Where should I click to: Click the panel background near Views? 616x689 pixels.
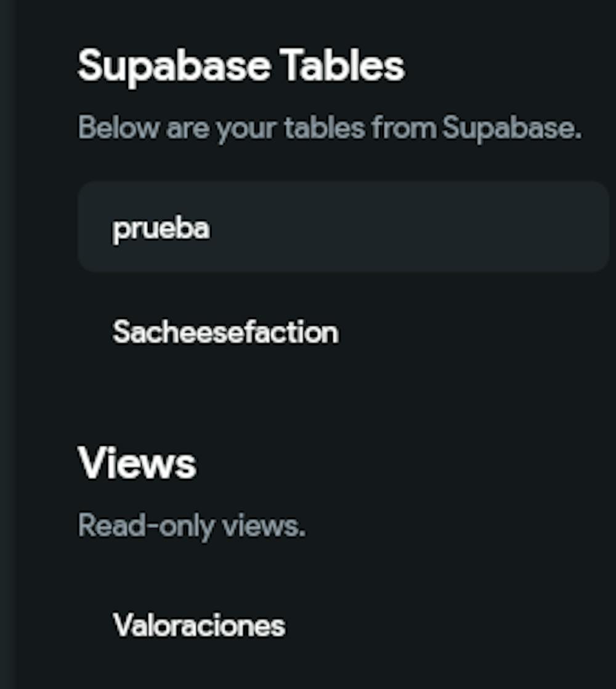pos(431,465)
